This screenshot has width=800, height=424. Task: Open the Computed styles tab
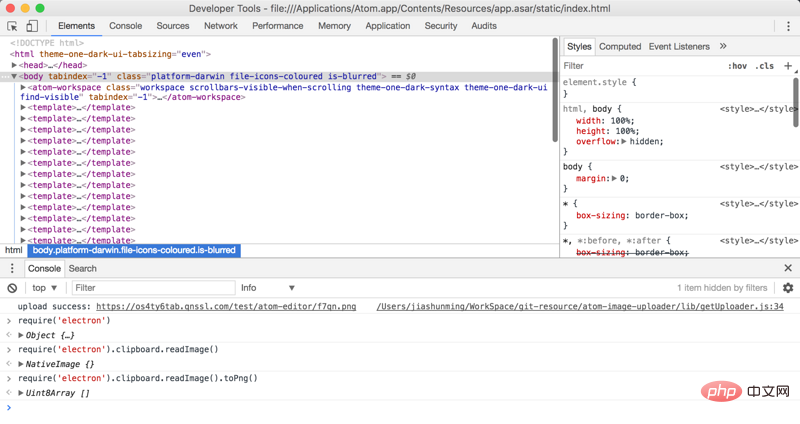click(x=620, y=46)
